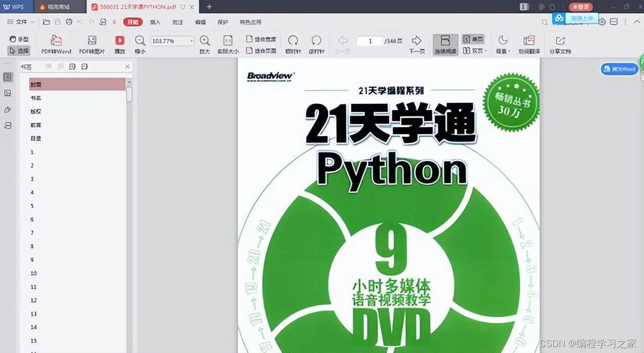Switch to double page layout
This screenshot has height=353, width=644.
pyautogui.click(x=474, y=51)
